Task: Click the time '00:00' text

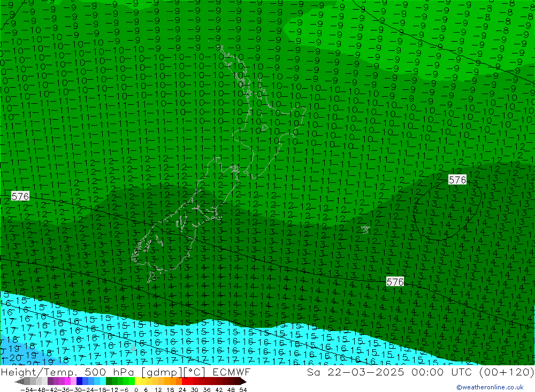Action: tap(427, 372)
